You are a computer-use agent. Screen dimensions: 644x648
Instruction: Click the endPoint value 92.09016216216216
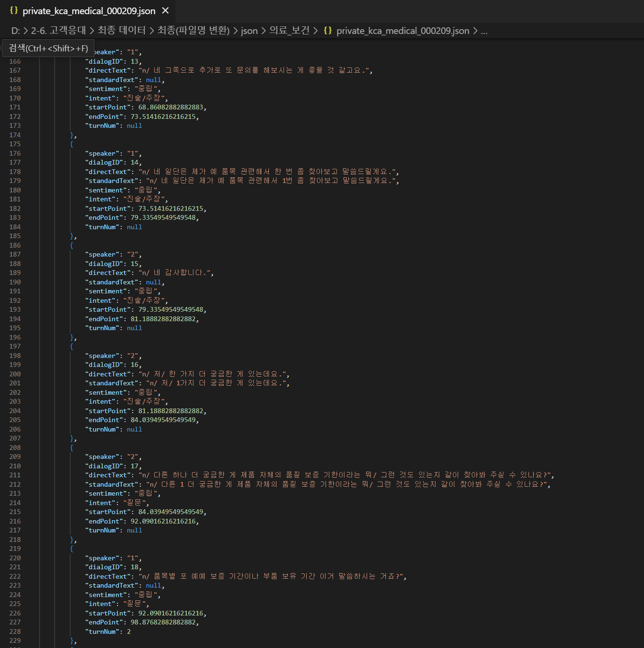pyautogui.click(x=163, y=521)
